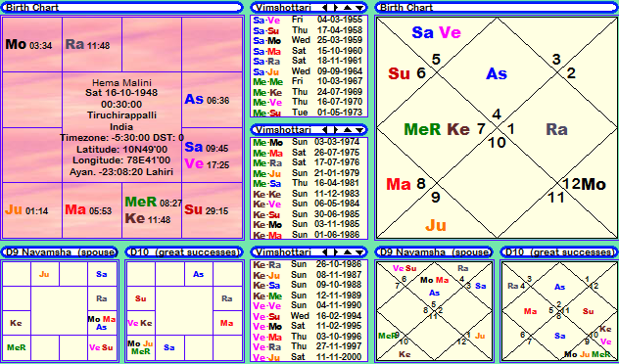The height and width of the screenshot is (364, 619).
Task: Click left arrow in middle Vimshottari header
Action: tap(325, 130)
